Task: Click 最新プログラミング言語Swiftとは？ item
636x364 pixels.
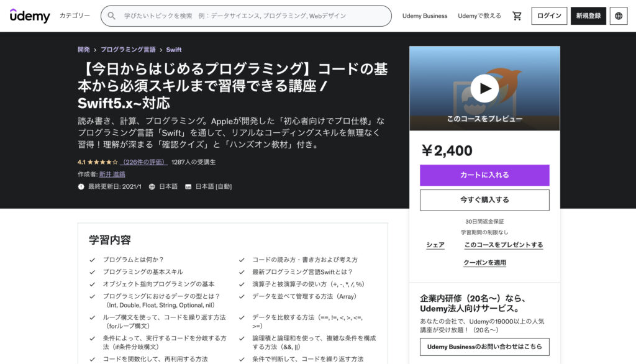Action: tap(302, 272)
